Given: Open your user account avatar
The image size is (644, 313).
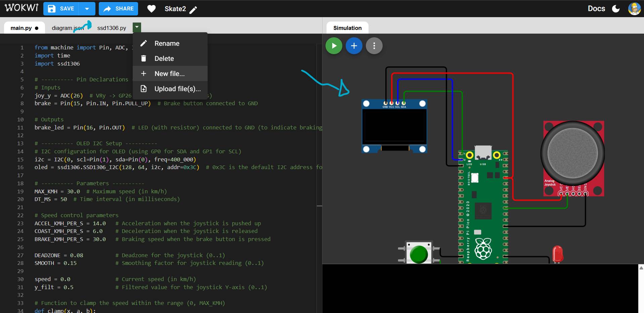Looking at the screenshot, I should [634, 8].
